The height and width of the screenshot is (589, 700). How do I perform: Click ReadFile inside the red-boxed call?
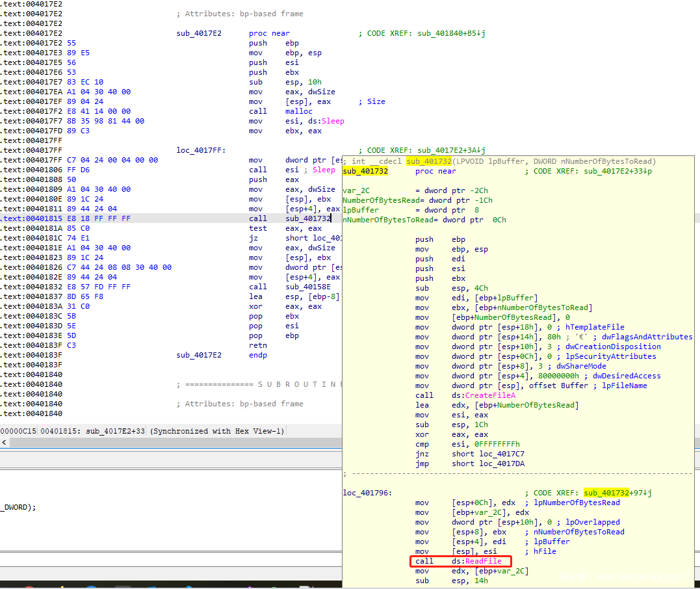pos(484,561)
